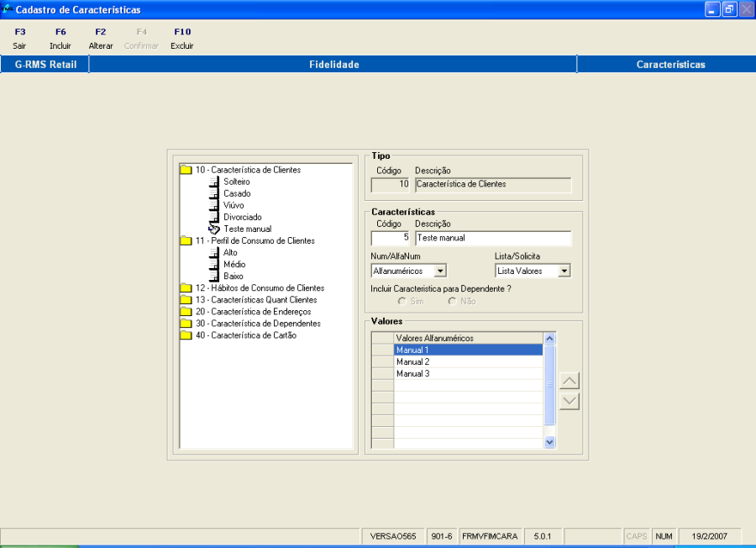
Task: Click the Tipo Descrição field Característica de Clientes
Action: tap(493, 185)
